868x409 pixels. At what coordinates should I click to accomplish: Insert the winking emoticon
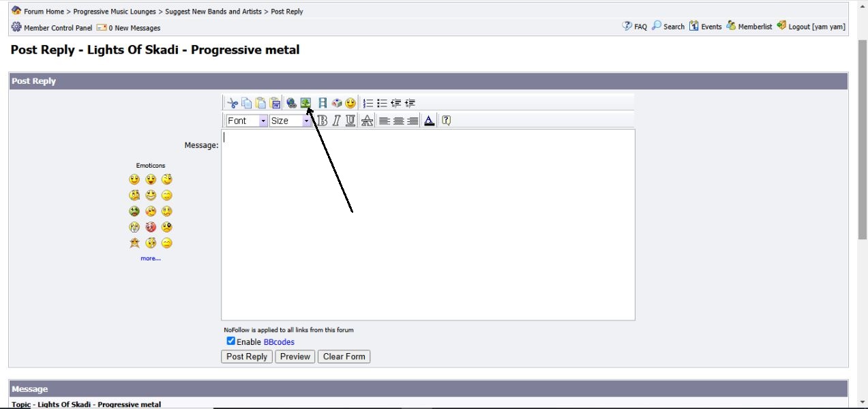point(167,179)
